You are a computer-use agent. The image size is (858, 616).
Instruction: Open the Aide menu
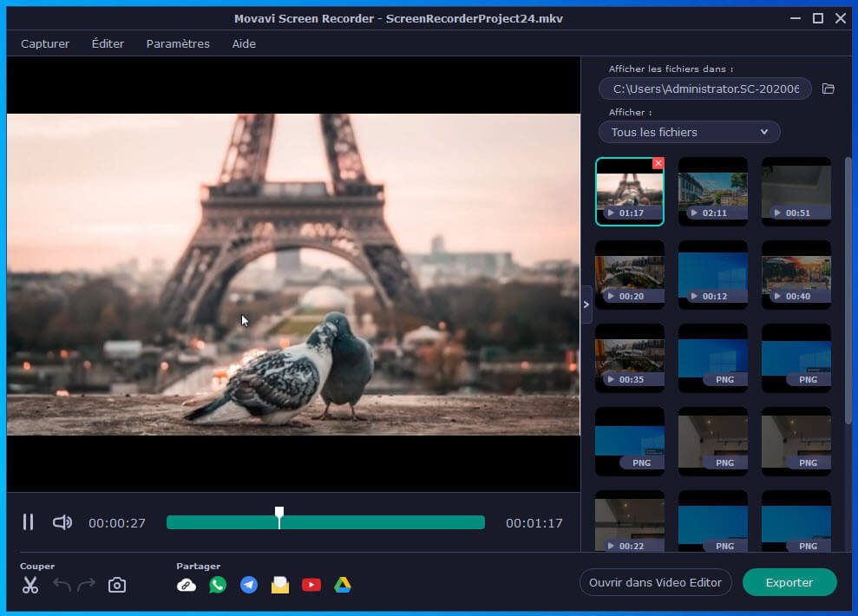coord(244,43)
